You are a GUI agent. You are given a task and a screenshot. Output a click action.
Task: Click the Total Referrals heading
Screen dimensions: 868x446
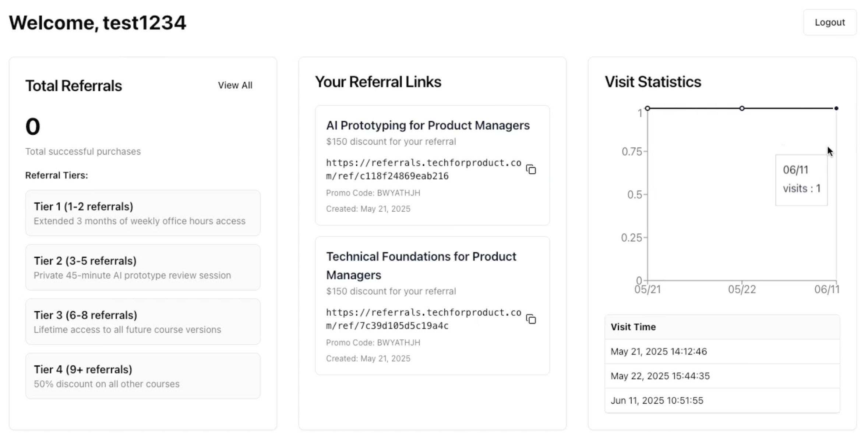tap(74, 86)
